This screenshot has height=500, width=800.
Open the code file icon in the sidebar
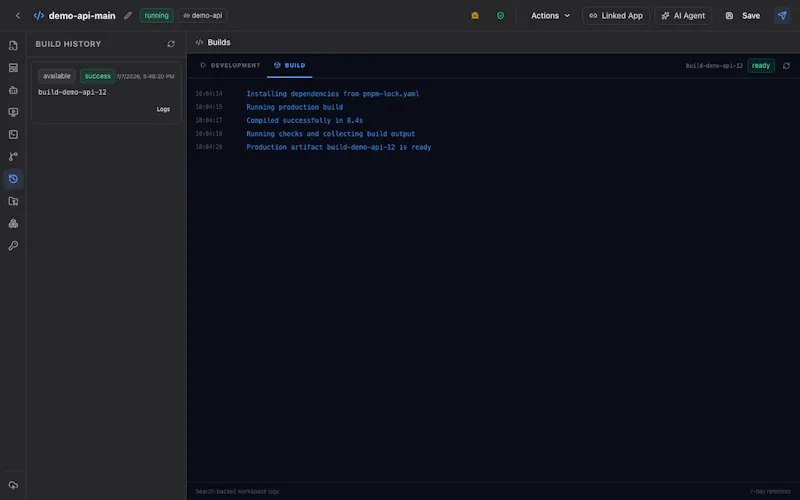point(13,45)
